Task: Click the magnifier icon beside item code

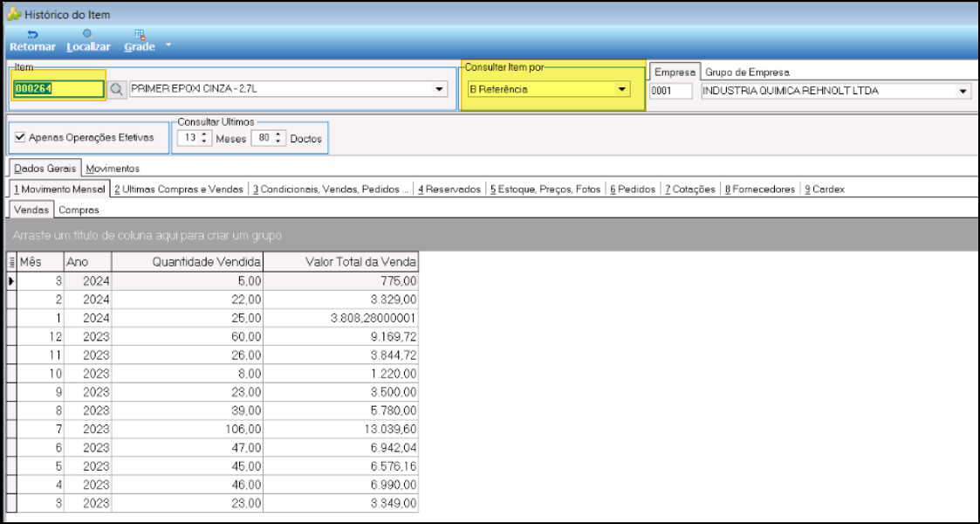Action: coord(116,89)
